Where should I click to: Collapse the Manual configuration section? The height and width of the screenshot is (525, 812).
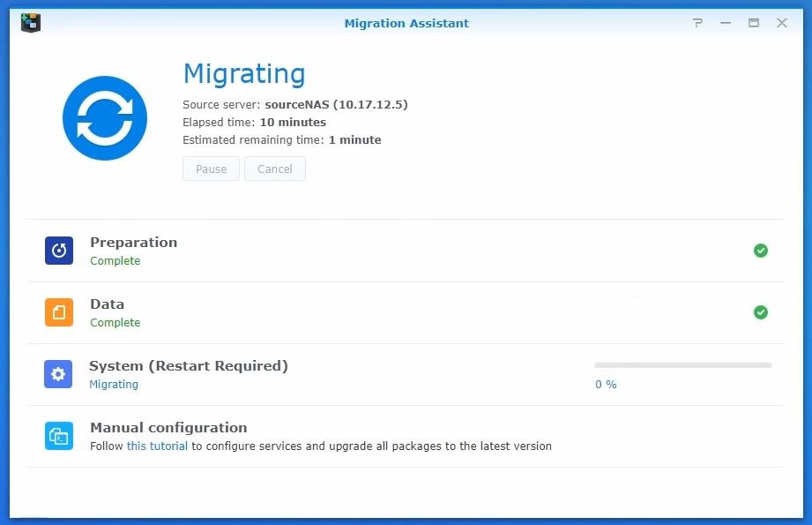point(353,436)
